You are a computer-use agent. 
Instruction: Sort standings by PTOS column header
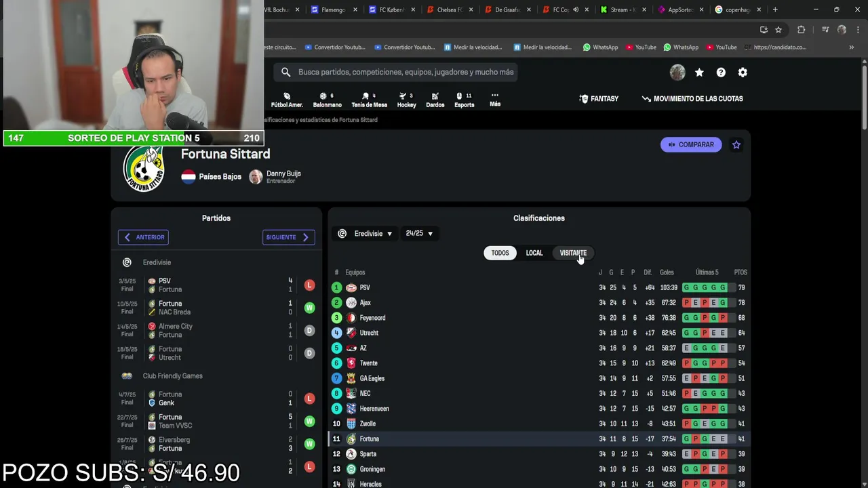coord(741,272)
